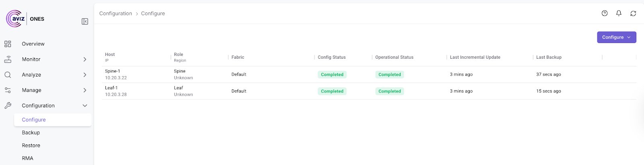Click the Configuration breadcrumb link
This screenshot has height=165, width=644.
[x=116, y=13]
